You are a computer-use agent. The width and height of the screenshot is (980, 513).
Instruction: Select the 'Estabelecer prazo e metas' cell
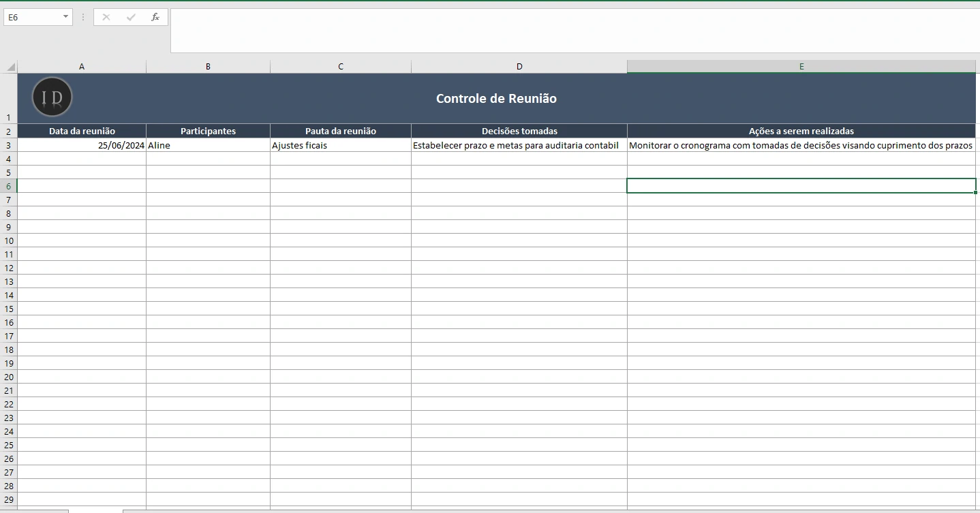point(519,145)
